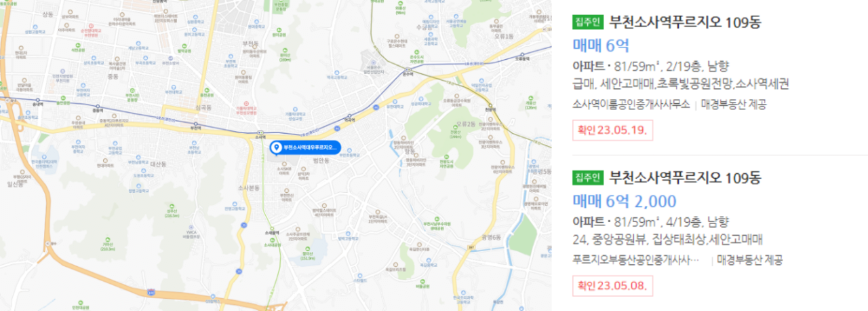Select the 소사역 station marker on map
The image size is (868, 311).
click(260, 132)
